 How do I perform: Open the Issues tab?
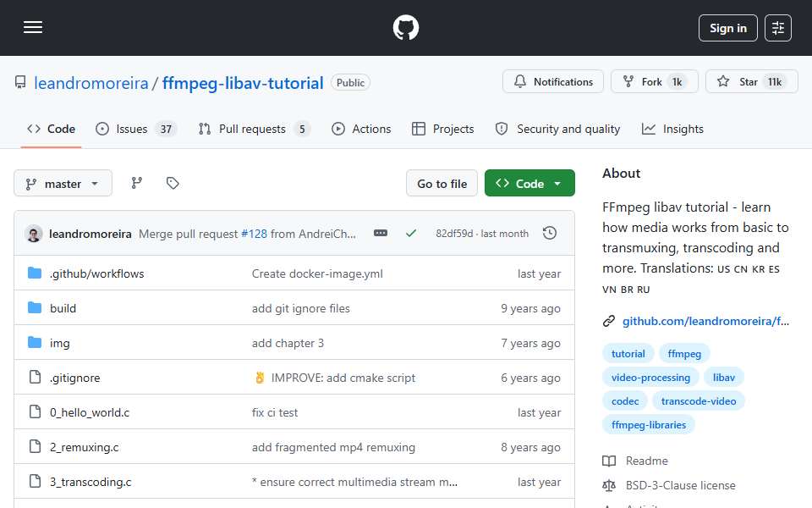coord(137,129)
